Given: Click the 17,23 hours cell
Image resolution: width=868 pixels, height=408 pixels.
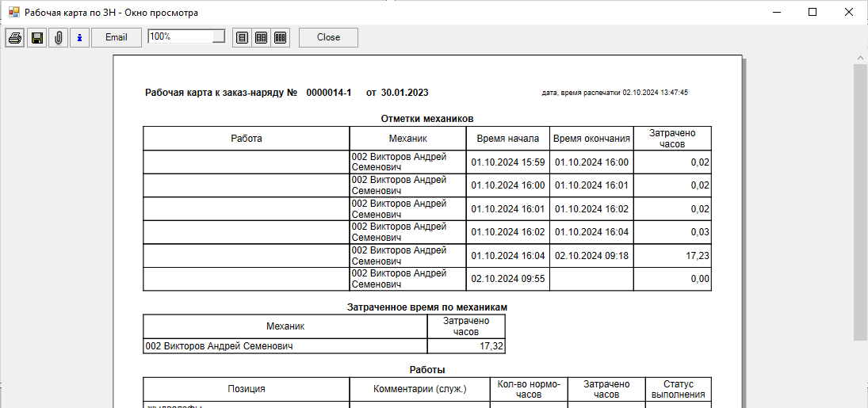Looking at the screenshot, I should click(672, 256).
